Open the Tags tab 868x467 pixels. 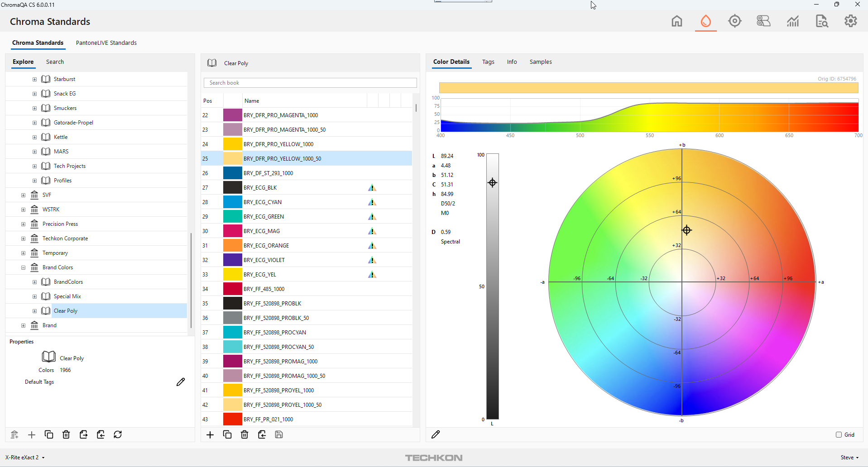tap(488, 62)
